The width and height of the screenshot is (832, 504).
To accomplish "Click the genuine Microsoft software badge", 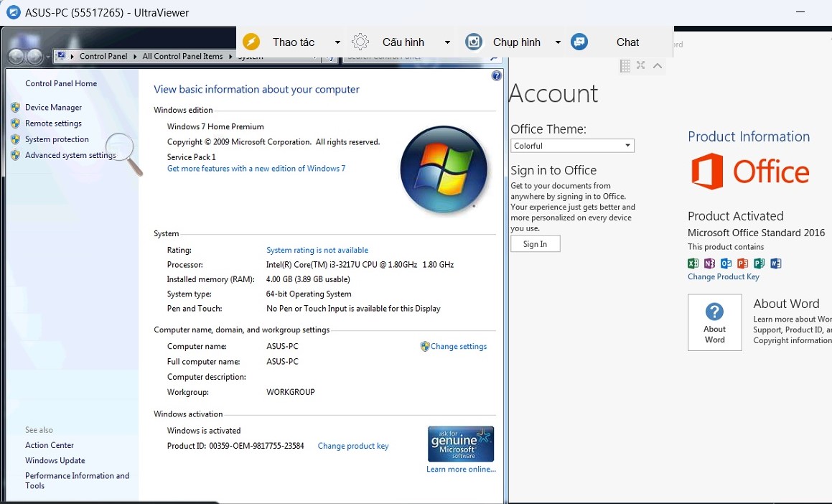I will point(461,444).
